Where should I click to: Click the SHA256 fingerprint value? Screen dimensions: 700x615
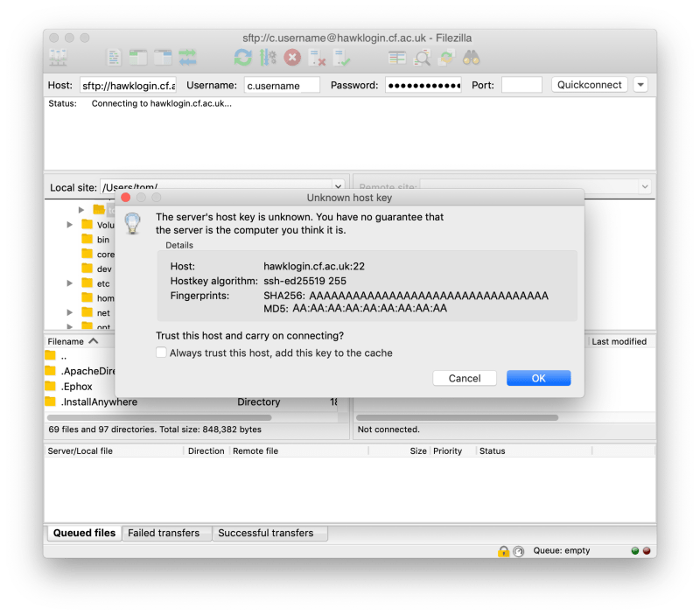[429, 296]
